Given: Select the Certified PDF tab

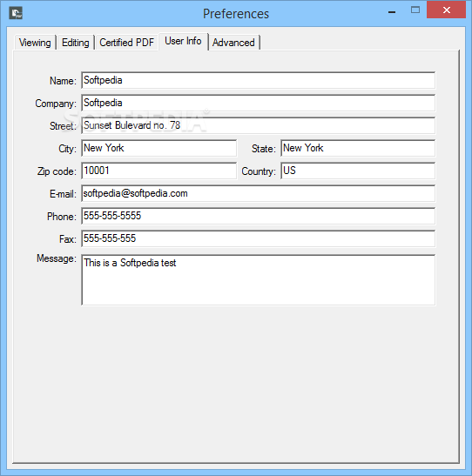Looking at the screenshot, I should pyautogui.click(x=126, y=43).
